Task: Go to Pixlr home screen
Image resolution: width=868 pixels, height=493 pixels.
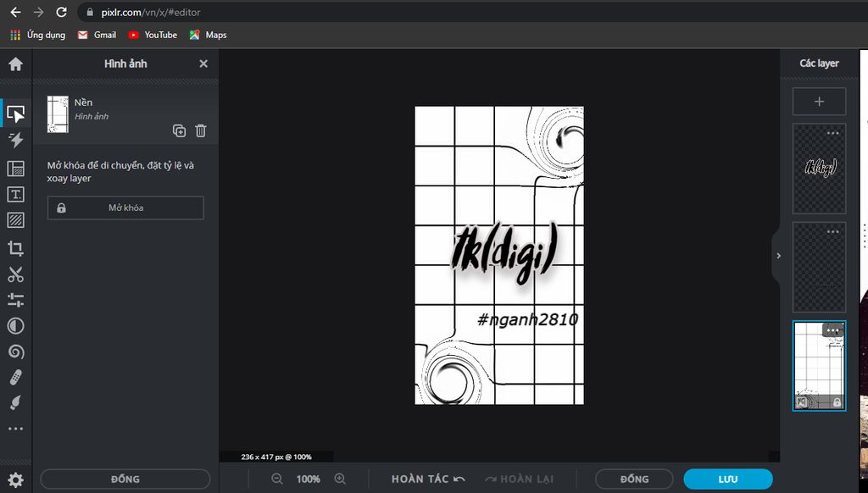Action: [x=15, y=64]
